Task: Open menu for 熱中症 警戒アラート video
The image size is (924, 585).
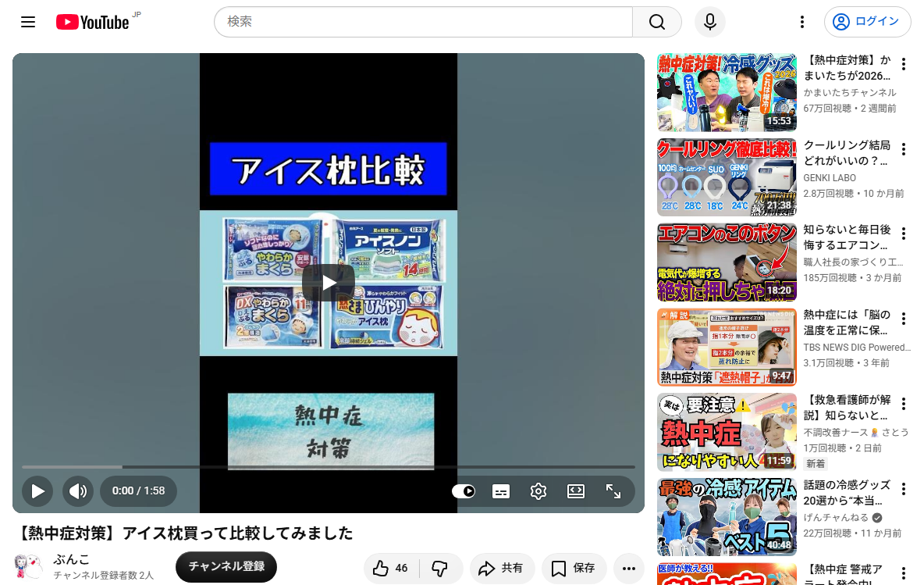Action: tap(904, 573)
